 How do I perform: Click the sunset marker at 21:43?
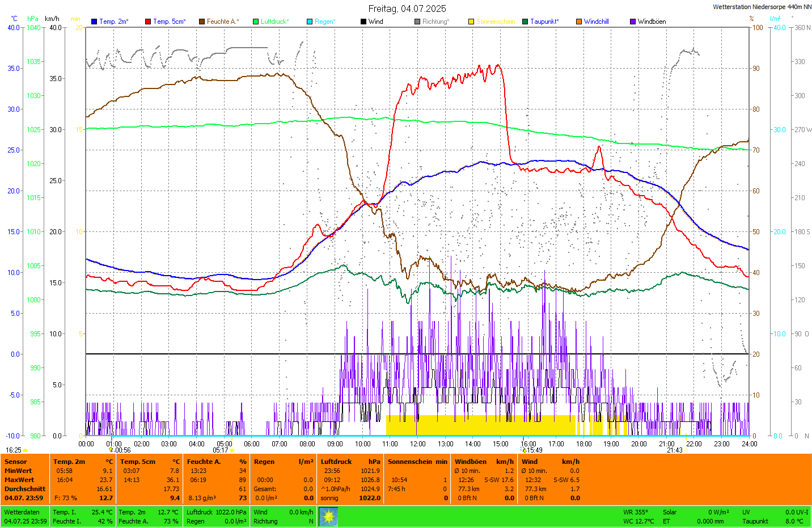pyautogui.click(x=686, y=450)
